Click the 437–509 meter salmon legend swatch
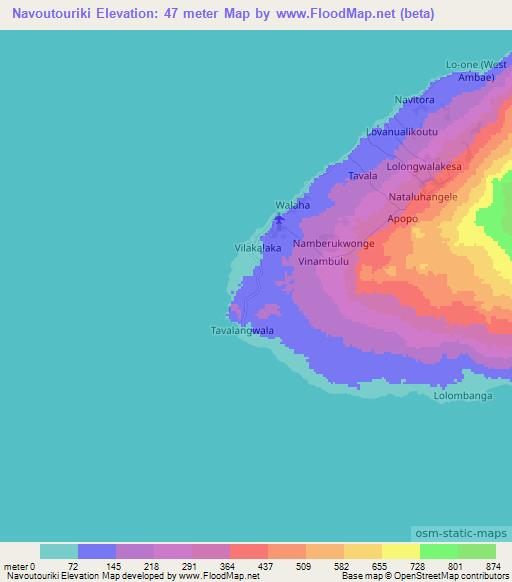 point(287,552)
